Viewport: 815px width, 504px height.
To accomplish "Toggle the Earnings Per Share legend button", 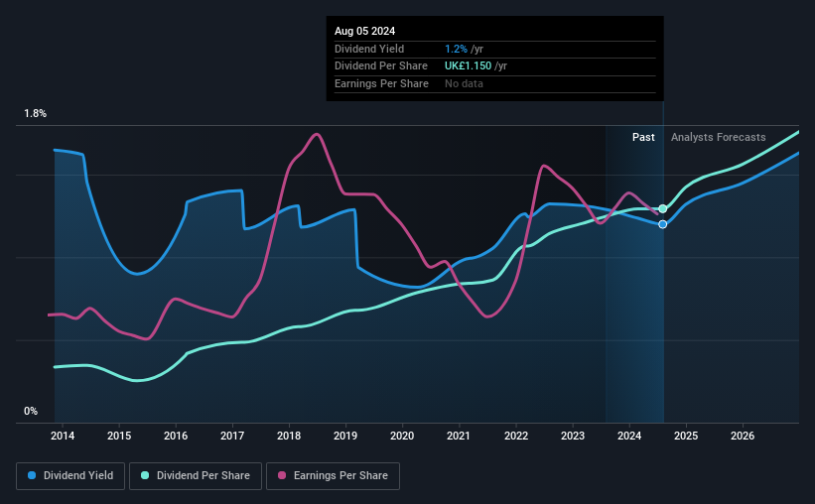I will 333,476.
